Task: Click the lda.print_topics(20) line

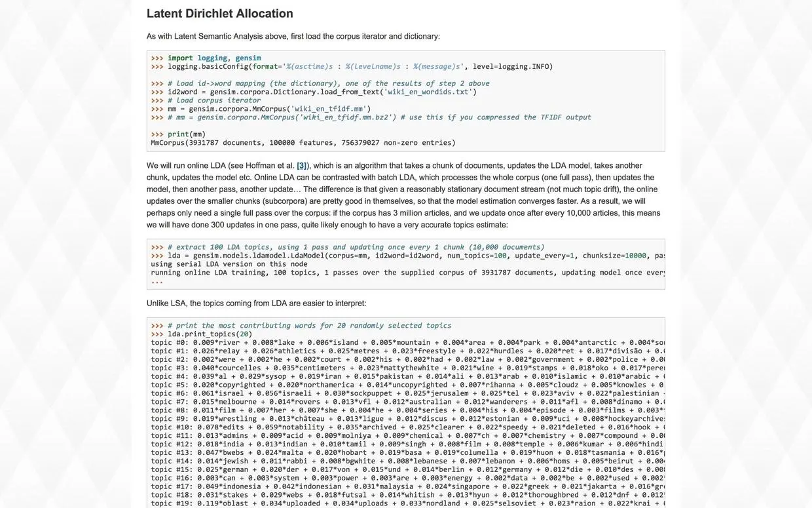Action: point(202,334)
